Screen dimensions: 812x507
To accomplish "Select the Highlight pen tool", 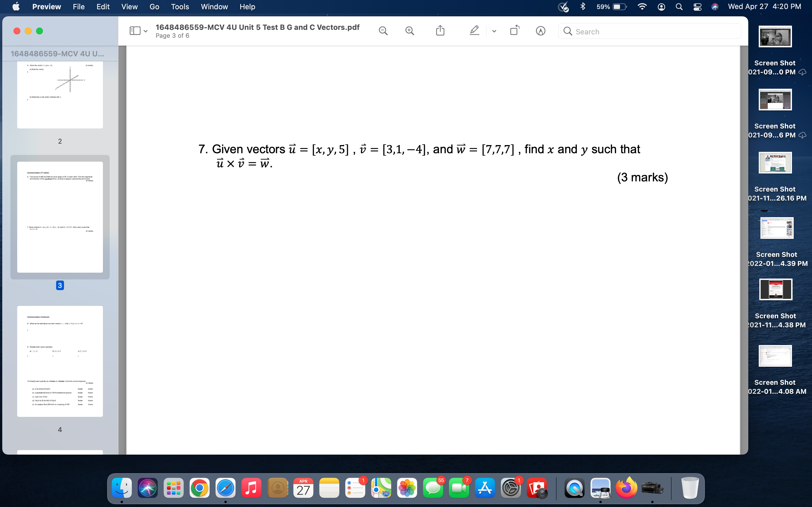I will click(x=474, y=31).
